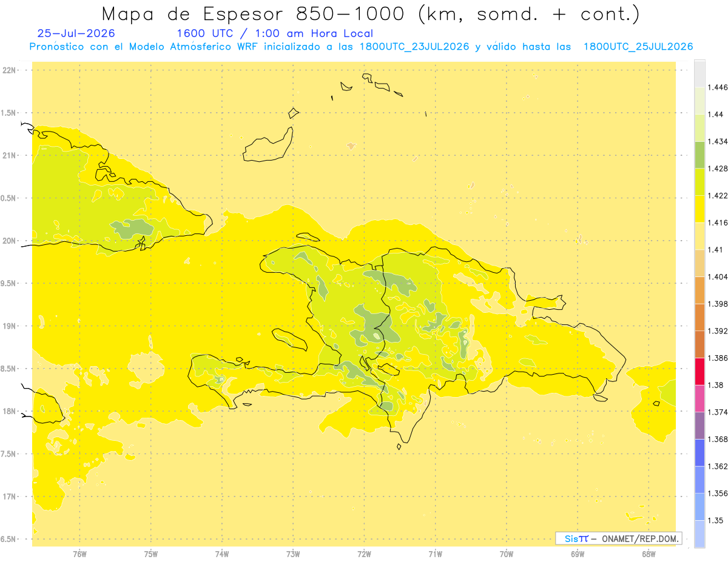Click the colorbar value "1.368"
Viewport: 728px width, 562px height.
718,439
